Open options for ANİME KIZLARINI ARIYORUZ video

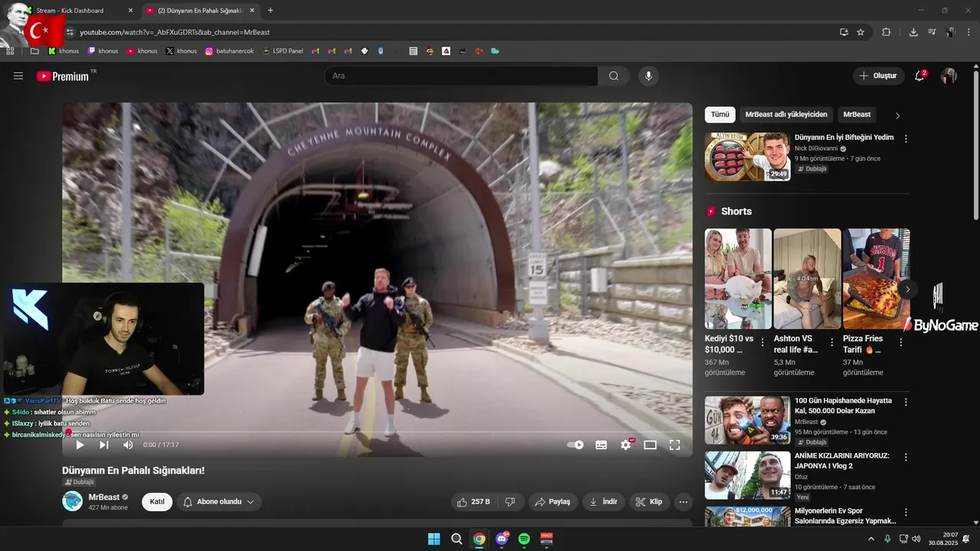(906, 457)
